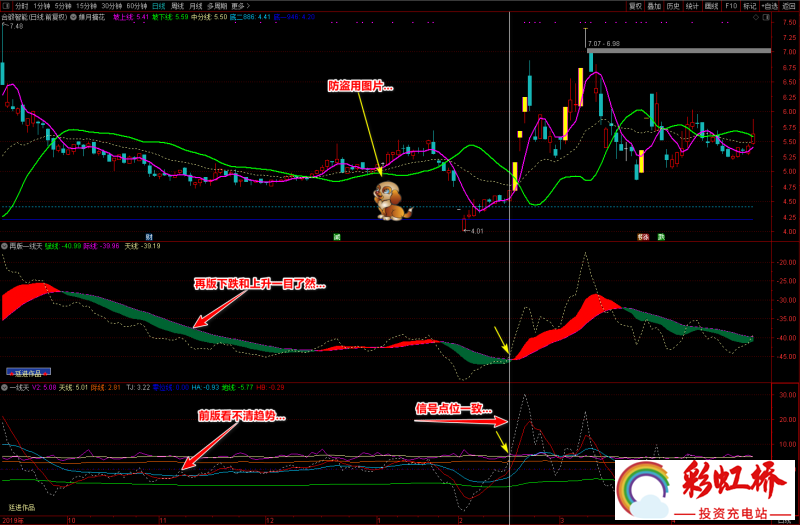Click the 延进作品 text in lower pane

click(x=22, y=508)
